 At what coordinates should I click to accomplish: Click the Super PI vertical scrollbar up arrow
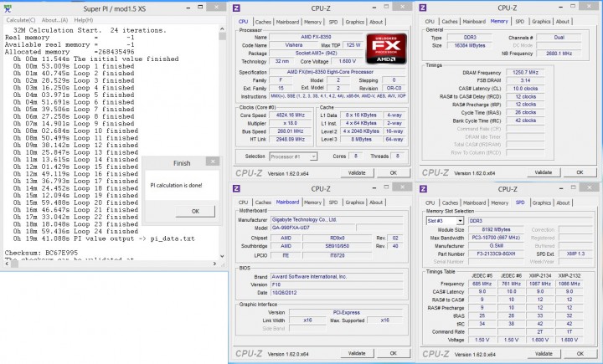pyautogui.click(x=222, y=28)
